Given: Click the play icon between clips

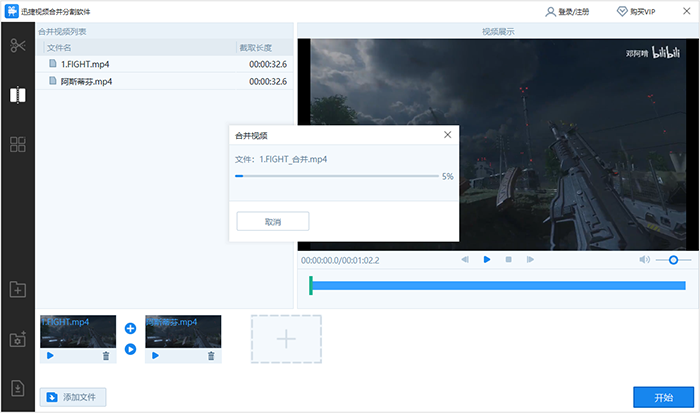Looking at the screenshot, I should tap(130, 349).
